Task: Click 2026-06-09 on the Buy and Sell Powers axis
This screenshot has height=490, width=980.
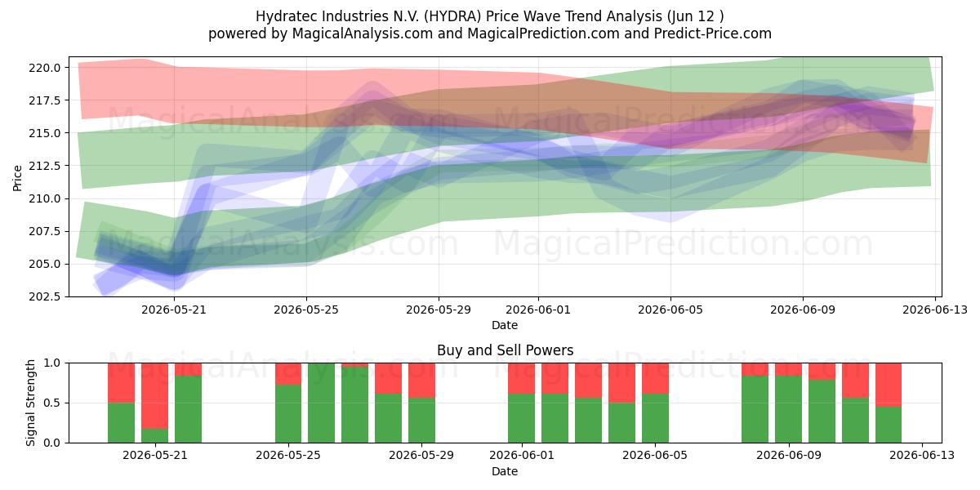Action: click(788, 456)
